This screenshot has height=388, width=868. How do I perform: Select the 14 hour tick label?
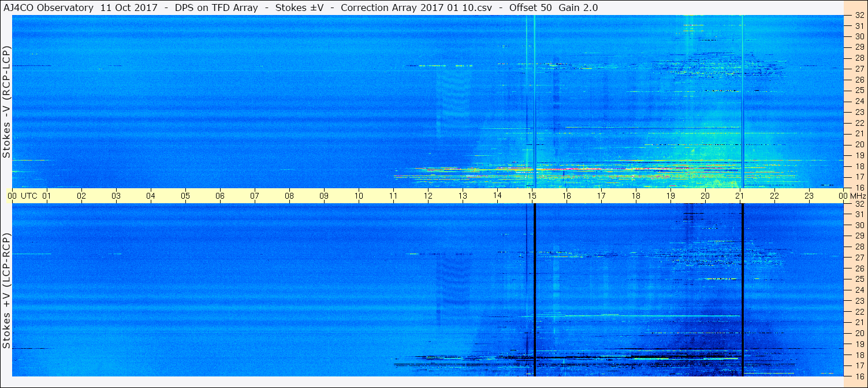pos(497,196)
